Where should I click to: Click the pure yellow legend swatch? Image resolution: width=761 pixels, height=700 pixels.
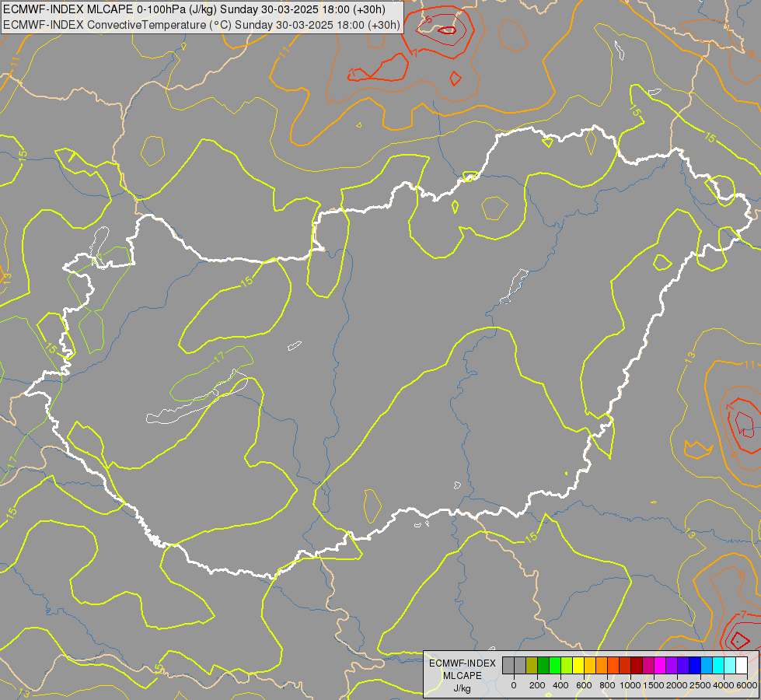tap(578, 665)
